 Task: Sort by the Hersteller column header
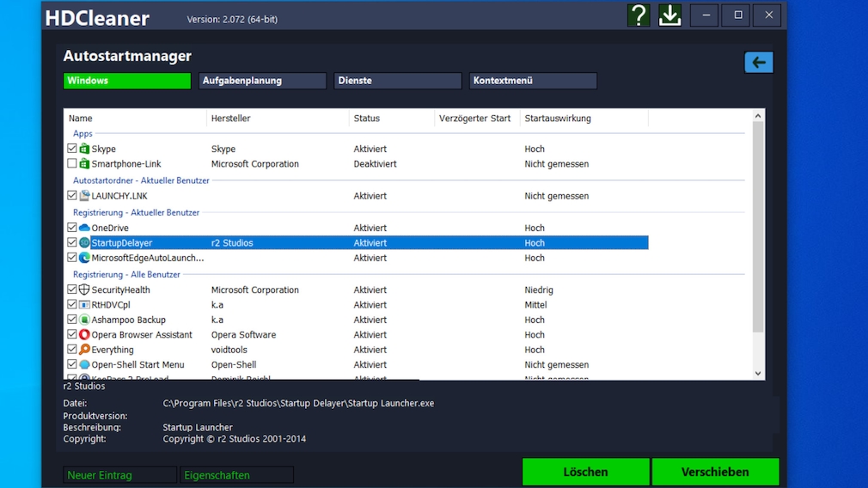pos(278,118)
